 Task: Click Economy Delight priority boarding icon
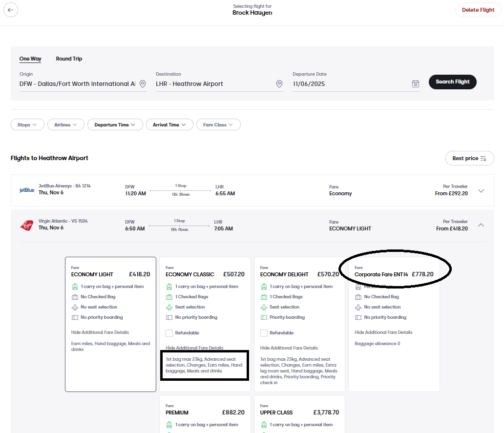pos(264,317)
